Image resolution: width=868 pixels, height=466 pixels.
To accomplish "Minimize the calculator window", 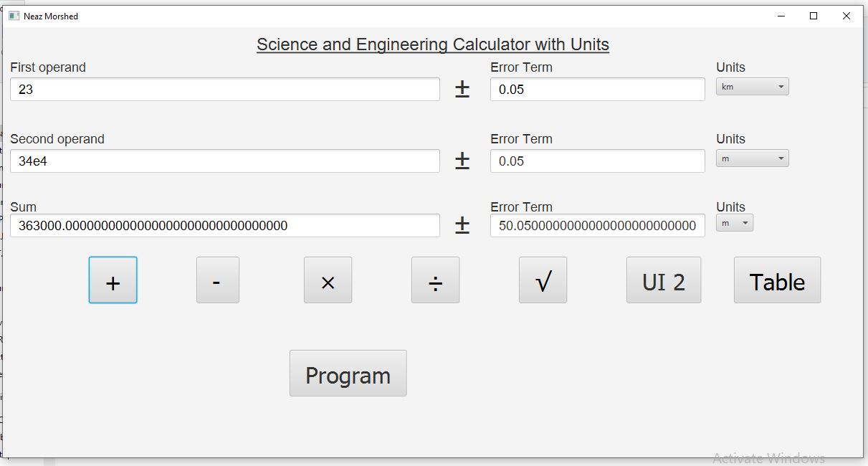I will [x=781, y=16].
